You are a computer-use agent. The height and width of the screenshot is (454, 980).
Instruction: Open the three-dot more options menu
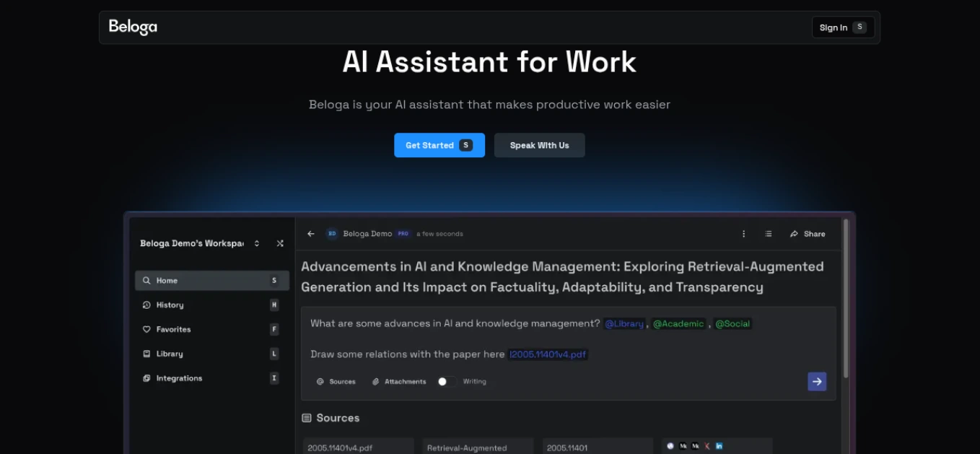tap(744, 234)
